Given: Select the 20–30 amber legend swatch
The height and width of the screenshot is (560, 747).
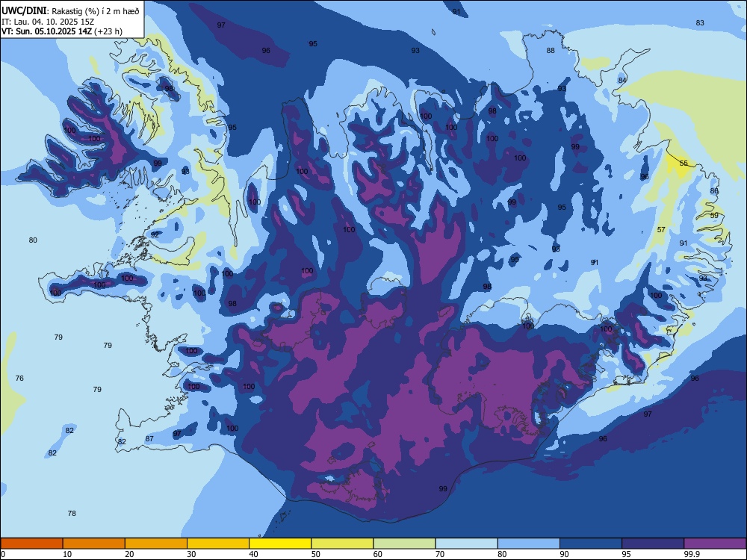Looking at the screenshot, I should [x=156, y=544].
